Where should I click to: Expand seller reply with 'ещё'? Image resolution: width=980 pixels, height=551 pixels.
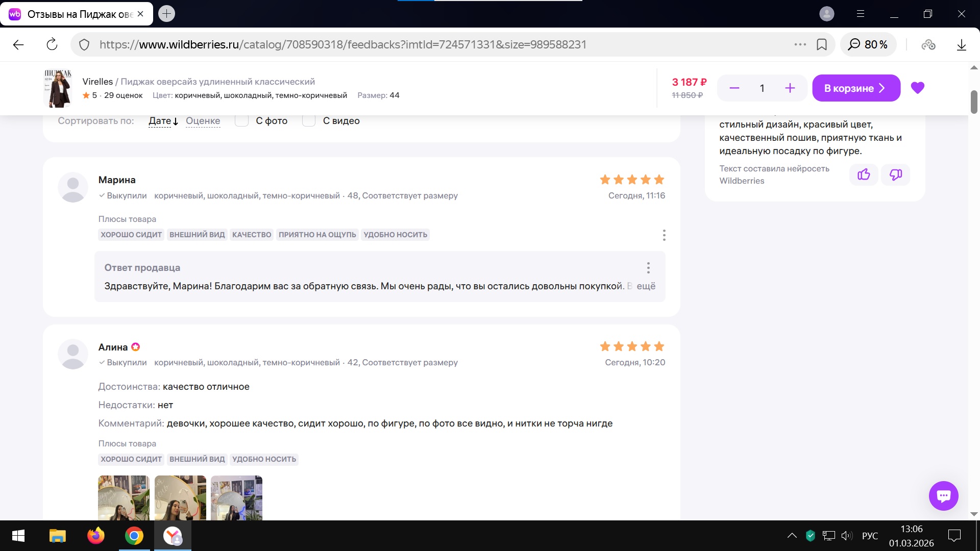point(646,286)
